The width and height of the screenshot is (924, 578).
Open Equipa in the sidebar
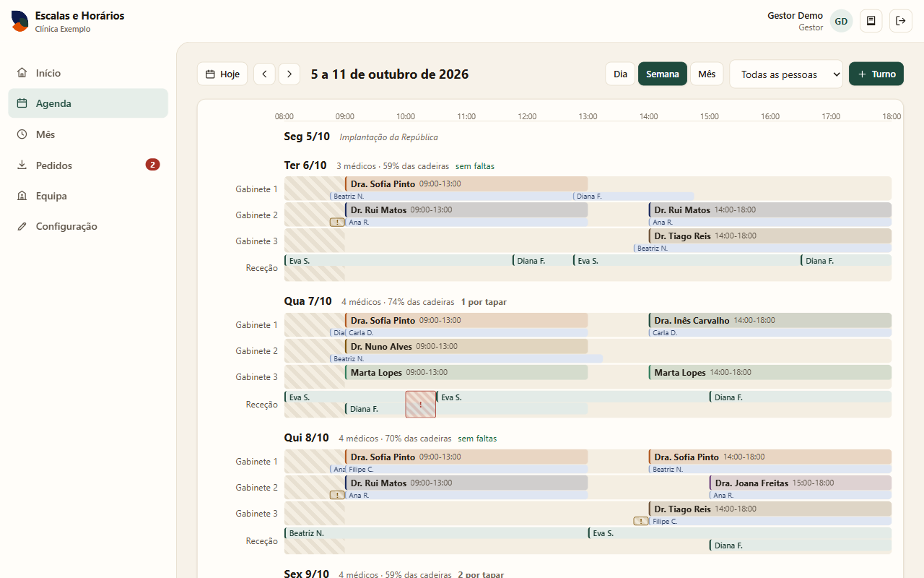tap(88, 196)
